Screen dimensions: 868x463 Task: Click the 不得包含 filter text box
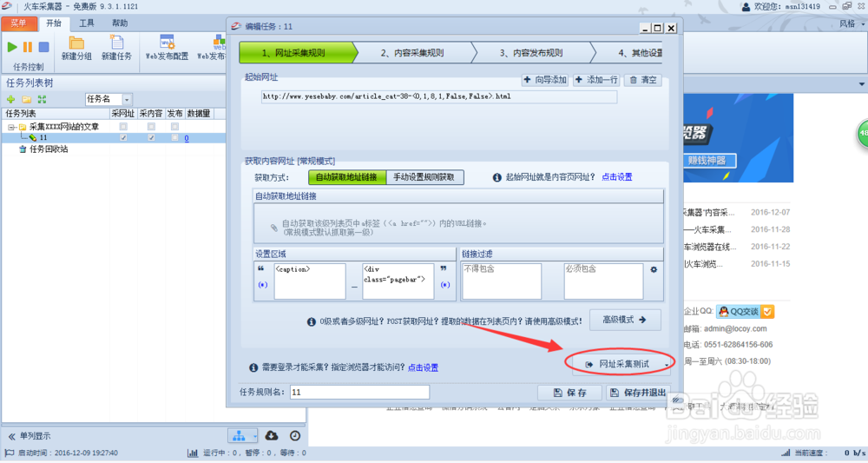click(x=501, y=281)
